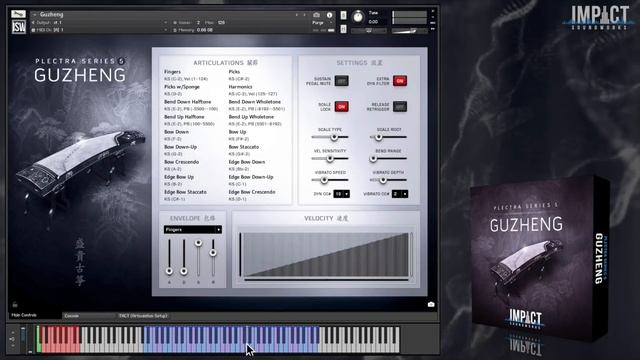
Task: Select the Edge Bow Down-Up articulation label
Action: pyautogui.click(x=251, y=177)
